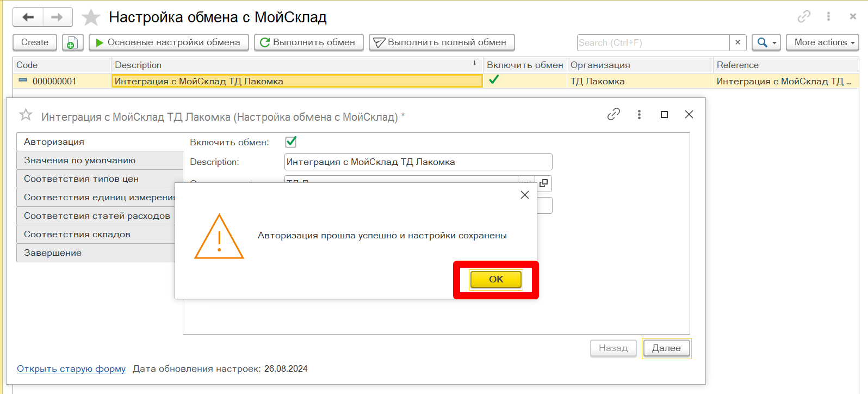
Task: Go forward with the right arrow button
Action: click(57, 17)
